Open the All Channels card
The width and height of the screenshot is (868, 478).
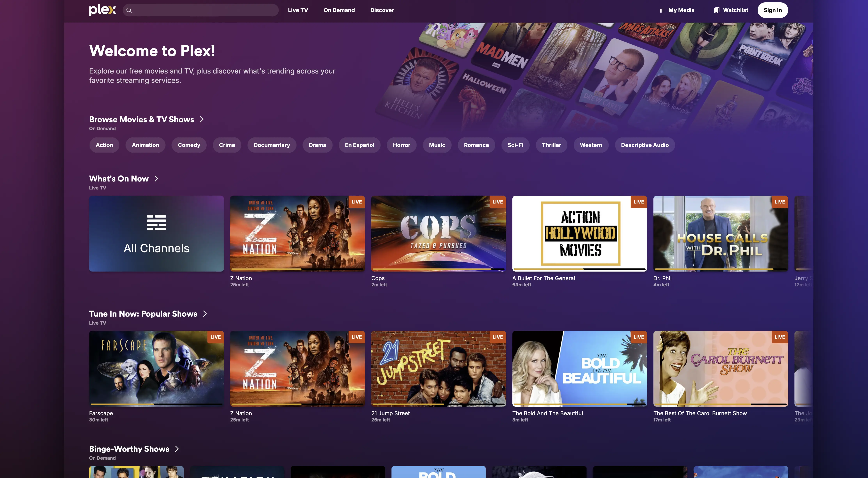[156, 233]
